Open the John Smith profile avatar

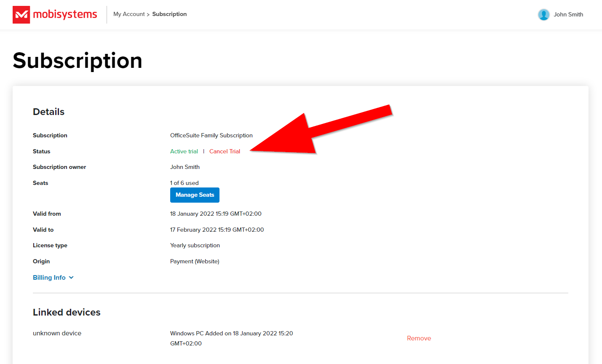pyautogui.click(x=543, y=15)
